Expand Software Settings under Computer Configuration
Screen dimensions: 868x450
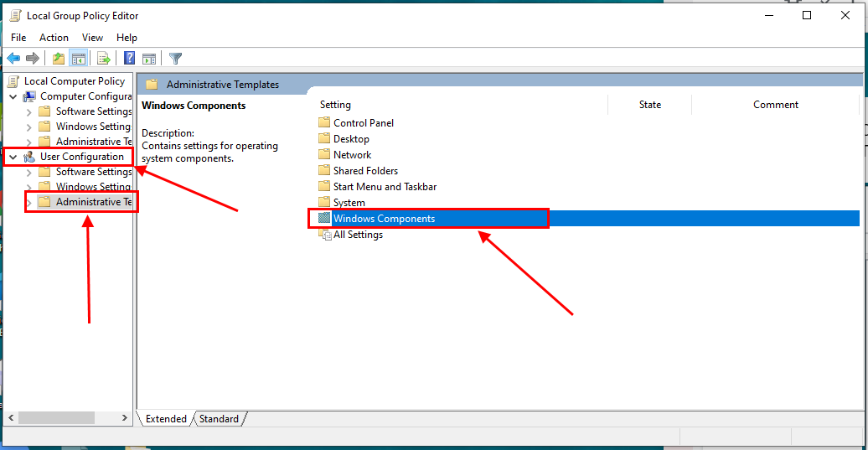point(28,111)
